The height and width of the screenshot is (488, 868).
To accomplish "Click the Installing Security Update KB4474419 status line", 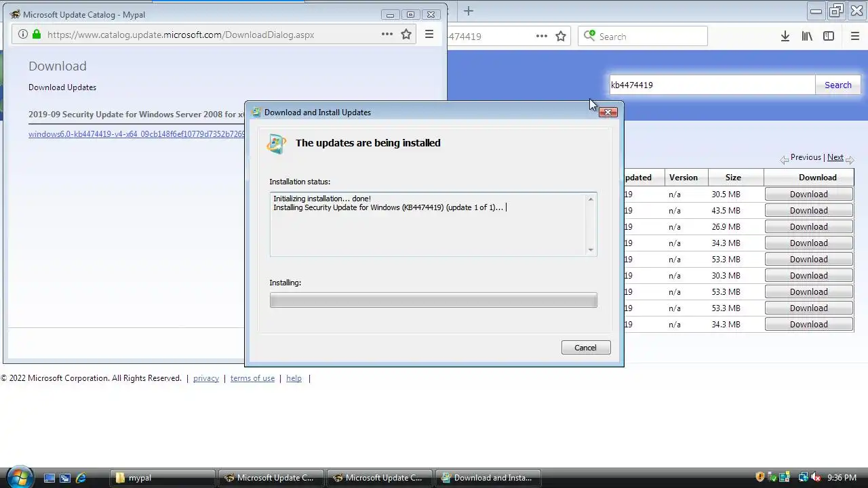I will [388, 207].
